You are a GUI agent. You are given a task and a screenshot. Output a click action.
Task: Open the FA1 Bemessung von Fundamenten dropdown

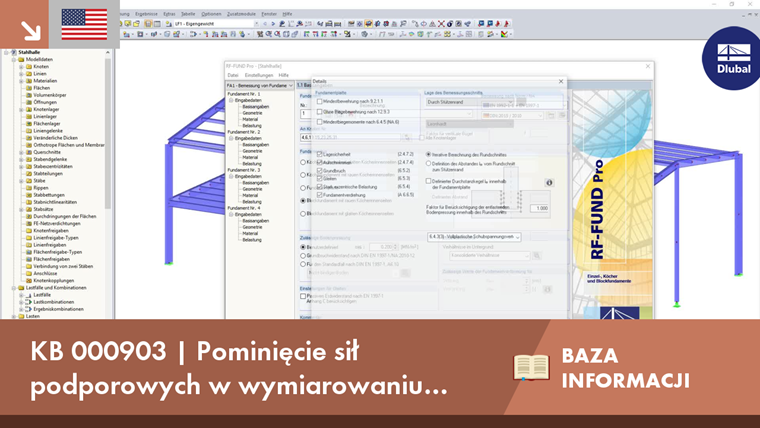pyautogui.click(x=260, y=85)
